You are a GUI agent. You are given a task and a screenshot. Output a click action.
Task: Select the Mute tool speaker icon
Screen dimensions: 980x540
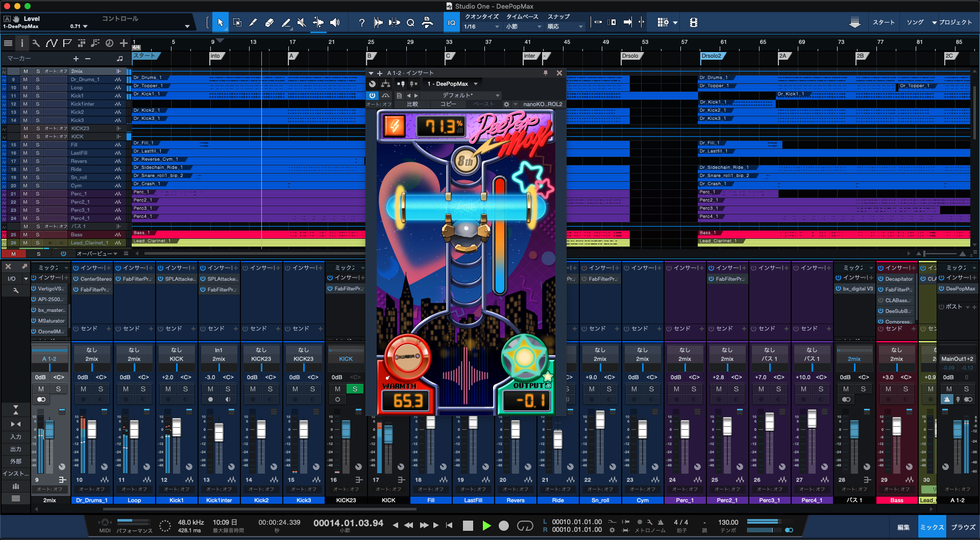point(302,22)
